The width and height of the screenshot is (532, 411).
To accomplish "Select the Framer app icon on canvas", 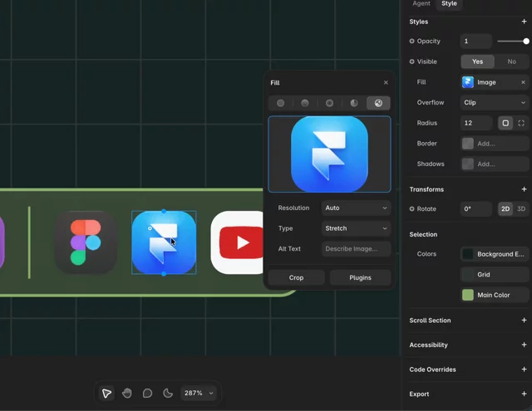I will (164, 242).
